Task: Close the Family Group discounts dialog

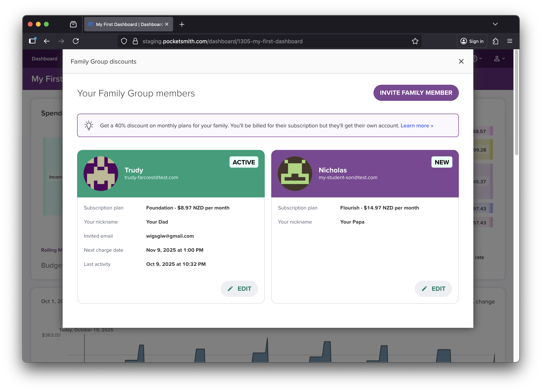Action: tap(461, 61)
